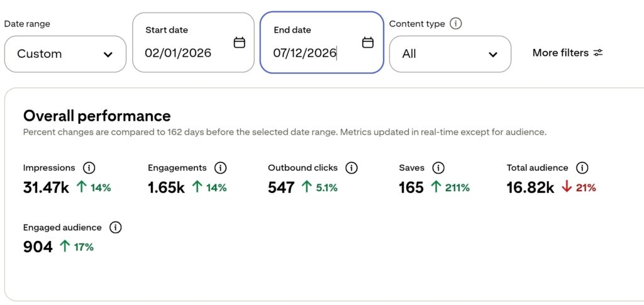Open the Content type All dropdown
The height and width of the screenshot is (305, 644).
(450, 54)
